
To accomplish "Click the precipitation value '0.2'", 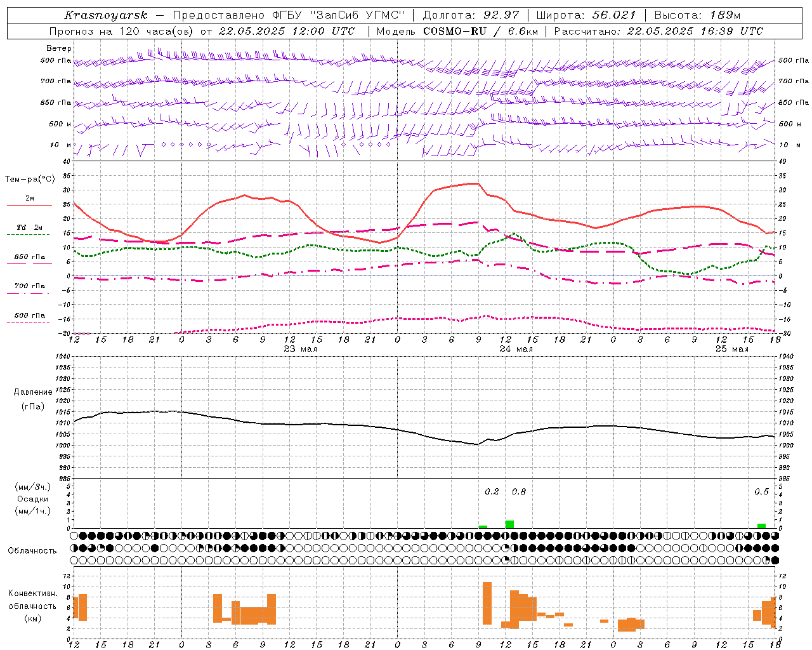I will pyautogui.click(x=492, y=491).
